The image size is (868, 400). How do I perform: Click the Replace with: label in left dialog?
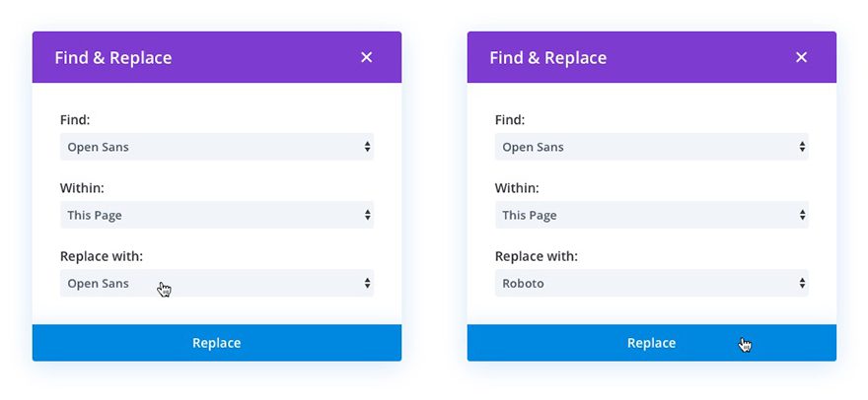pos(102,256)
